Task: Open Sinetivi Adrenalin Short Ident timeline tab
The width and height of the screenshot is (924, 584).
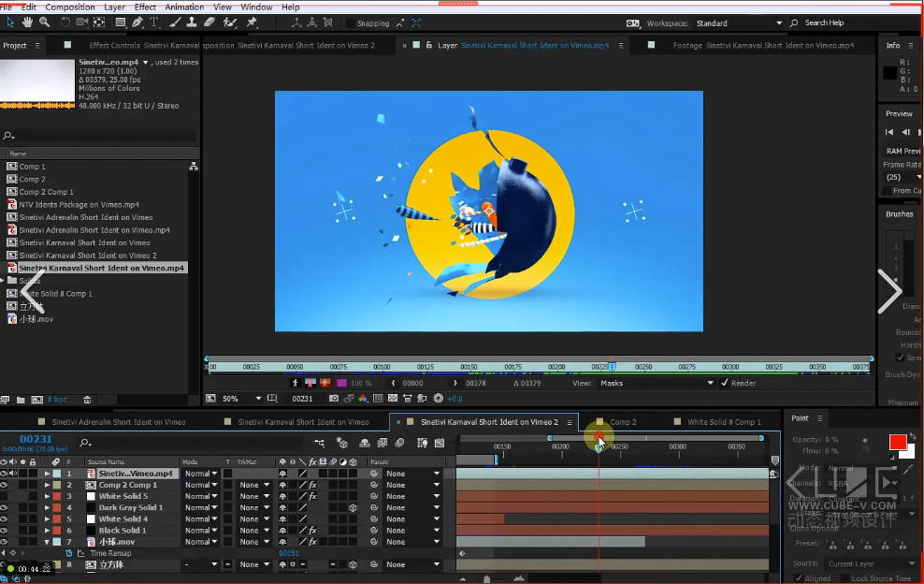Action: coord(119,422)
